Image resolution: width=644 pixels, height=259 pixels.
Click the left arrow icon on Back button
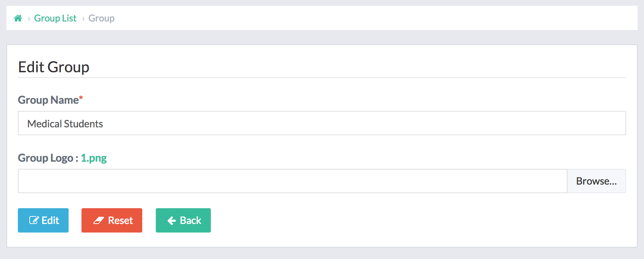(x=172, y=221)
